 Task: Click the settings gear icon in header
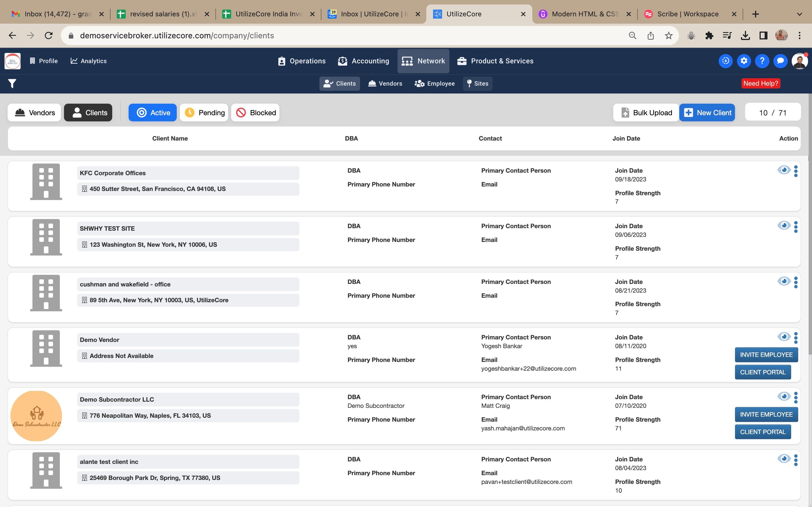point(744,61)
